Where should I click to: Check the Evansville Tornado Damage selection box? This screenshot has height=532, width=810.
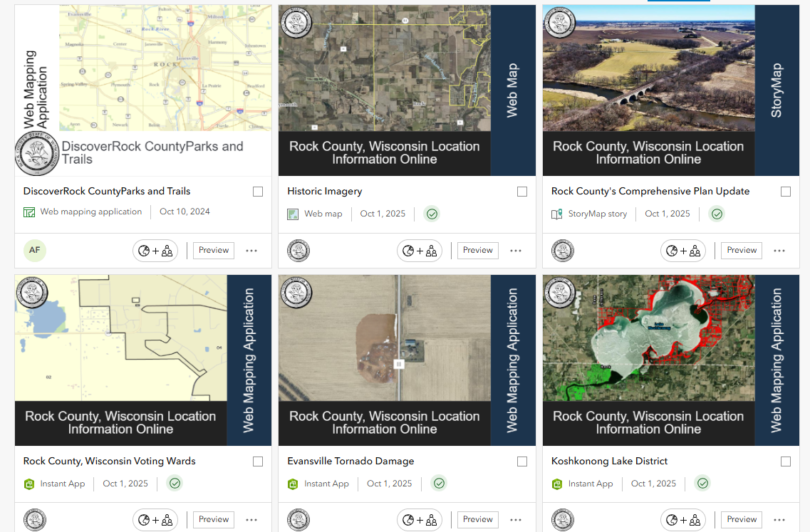click(522, 461)
